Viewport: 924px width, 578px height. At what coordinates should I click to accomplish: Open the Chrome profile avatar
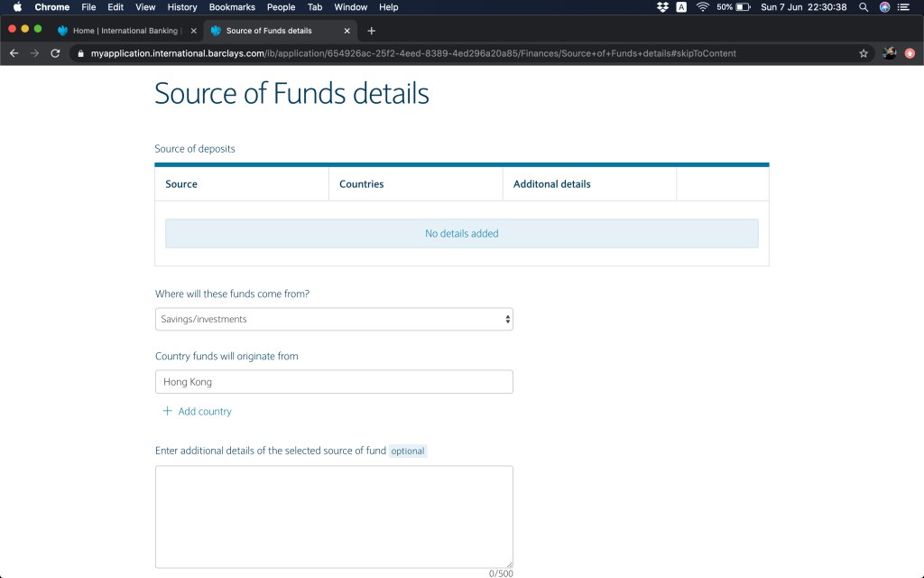[889, 53]
